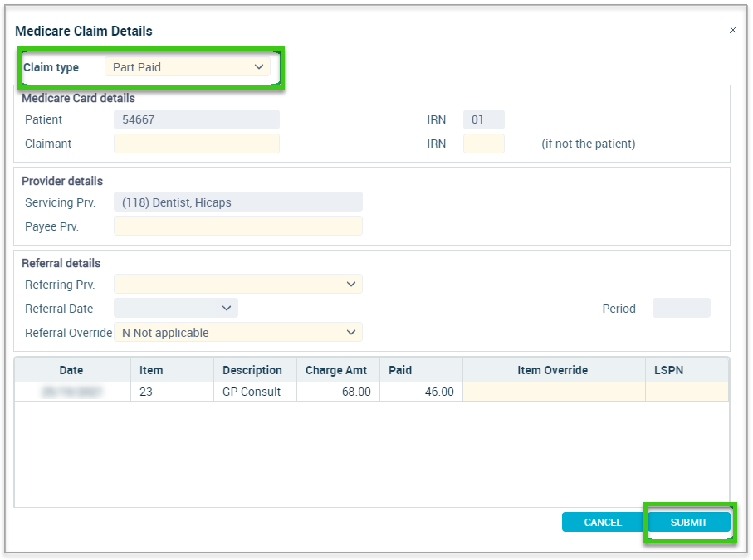Screen dimensions: 753x560
Task: Open the Claim type dropdown
Action: (x=188, y=66)
